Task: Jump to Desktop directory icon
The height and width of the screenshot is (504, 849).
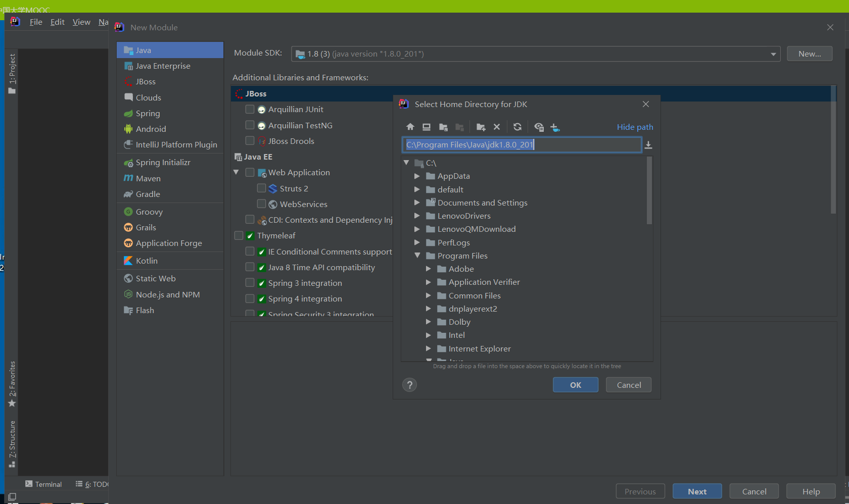Action: [x=427, y=127]
